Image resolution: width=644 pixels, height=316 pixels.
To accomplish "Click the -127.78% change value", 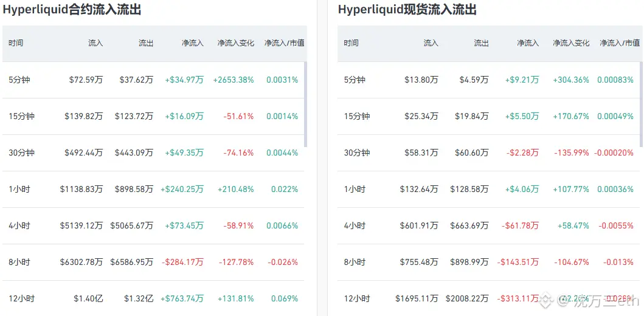I will [x=236, y=263].
